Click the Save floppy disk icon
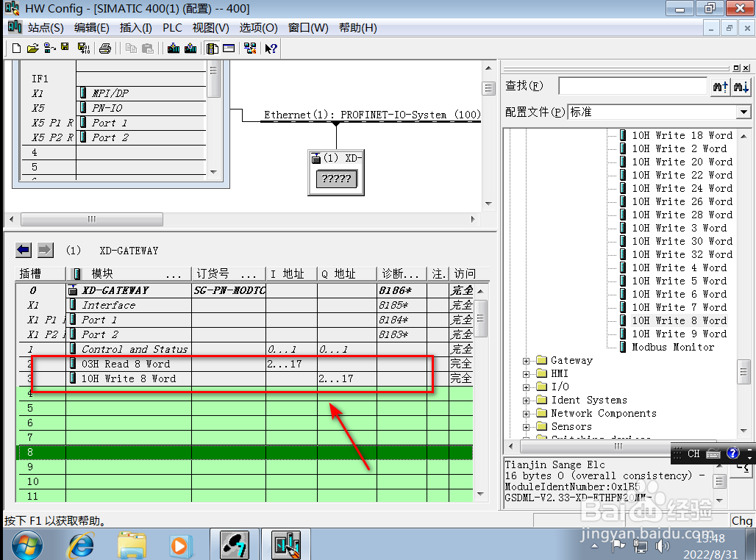 pos(65,48)
